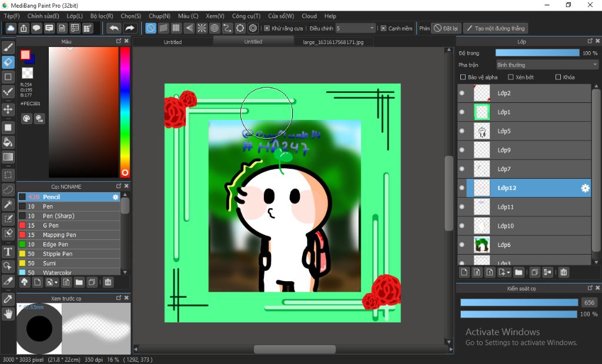Image resolution: width=602 pixels, height=364 pixels.
Task: Select the Gradient tool
Action: click(x=8, y=157)
